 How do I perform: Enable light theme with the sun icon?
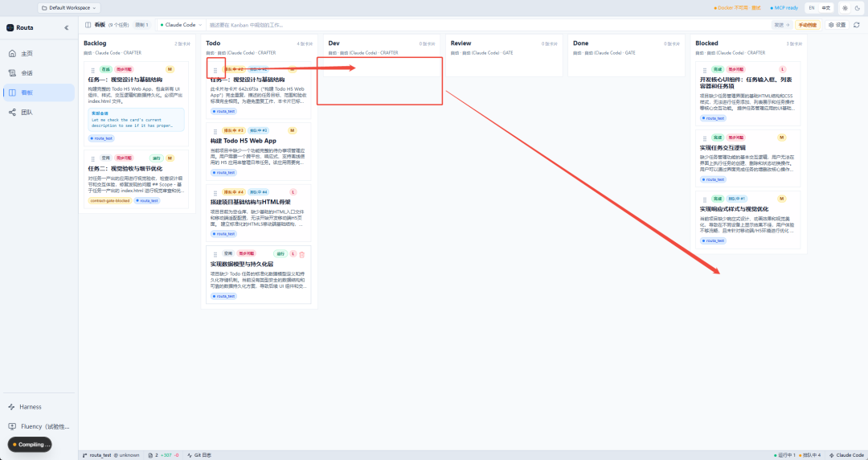coord(845,8)
